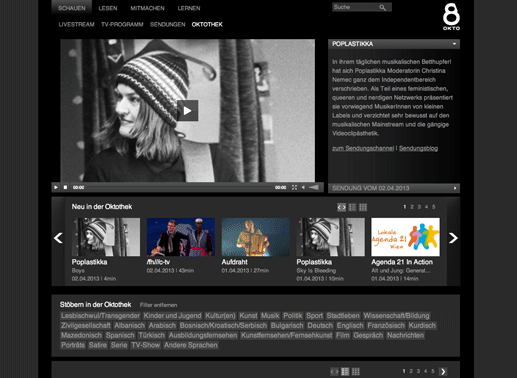
Task: Click the next page arrow in the bottom section
Action: pos(443,371)
